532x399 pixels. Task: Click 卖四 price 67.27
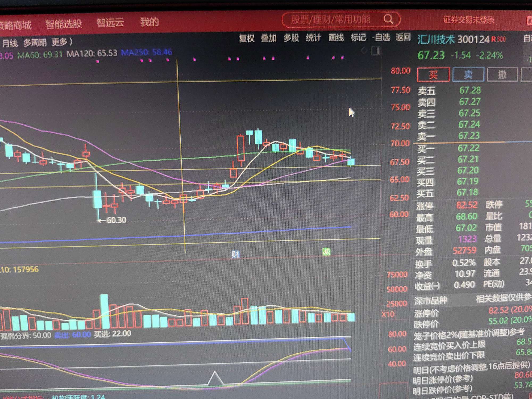[469, 102]
